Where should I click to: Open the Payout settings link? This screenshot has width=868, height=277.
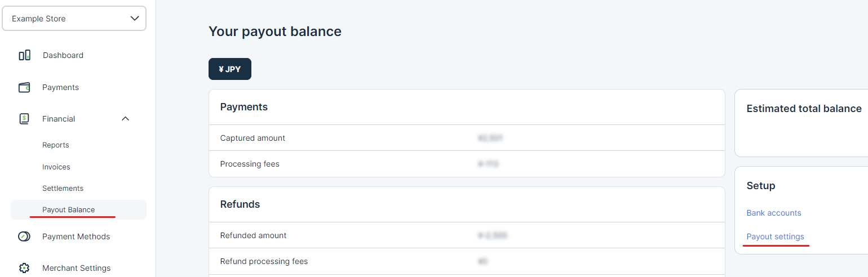pyautogui.click(x=776, y=236)
